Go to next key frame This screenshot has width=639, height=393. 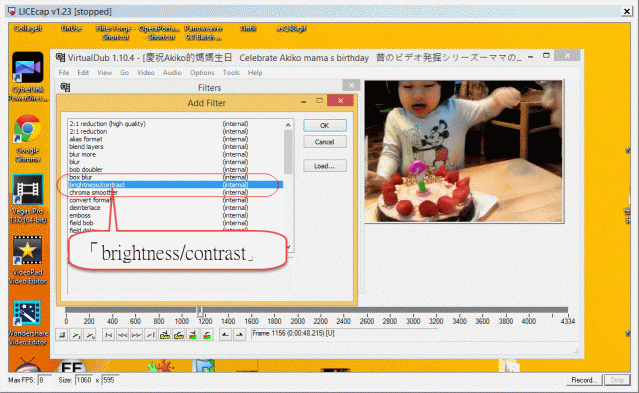coord(179,335)
